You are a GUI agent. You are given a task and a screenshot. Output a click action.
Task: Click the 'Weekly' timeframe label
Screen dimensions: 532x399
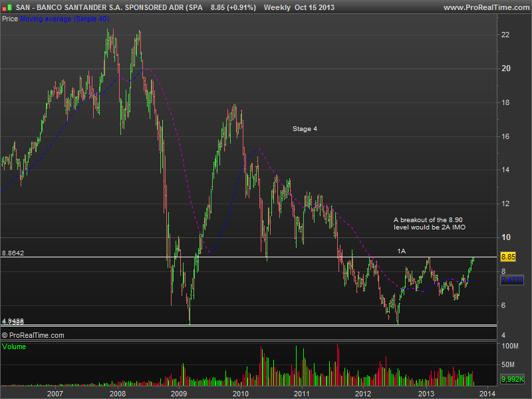click(277, 7)
